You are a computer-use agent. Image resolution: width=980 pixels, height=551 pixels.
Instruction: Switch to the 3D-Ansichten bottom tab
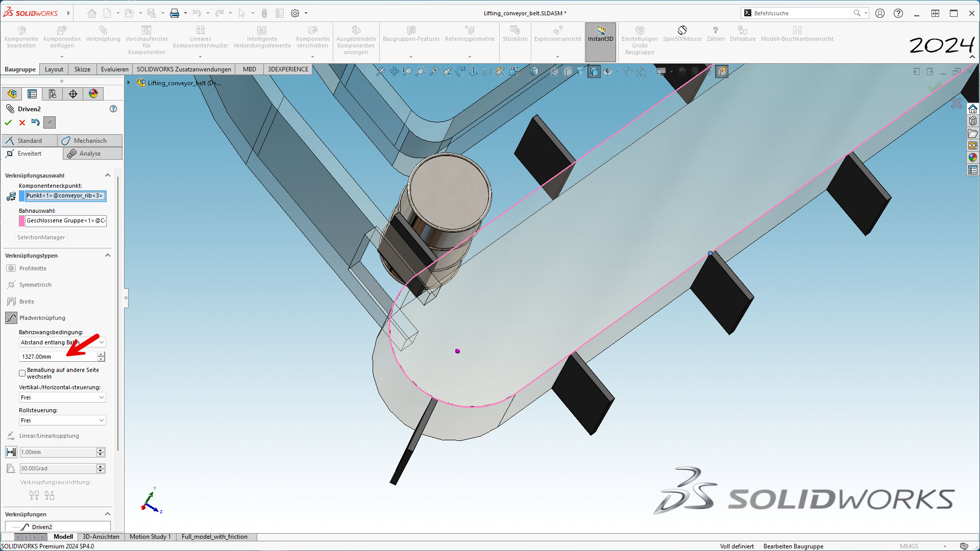(101, 537)
